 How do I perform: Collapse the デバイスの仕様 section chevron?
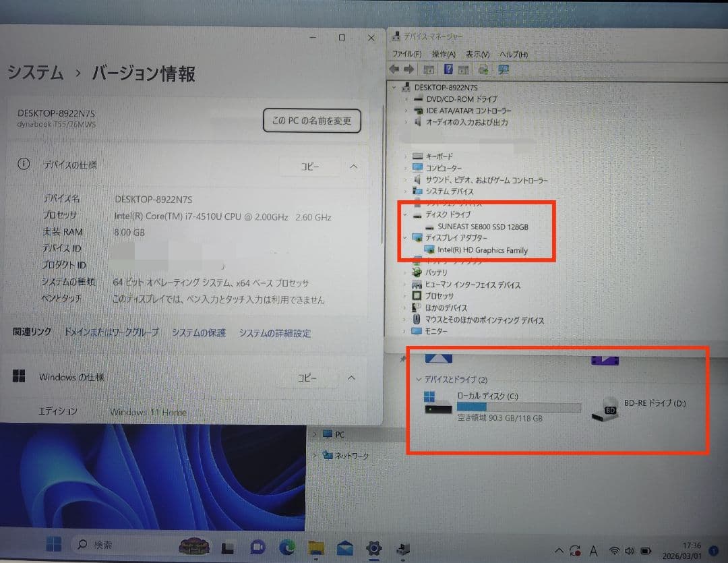point(353,166)
